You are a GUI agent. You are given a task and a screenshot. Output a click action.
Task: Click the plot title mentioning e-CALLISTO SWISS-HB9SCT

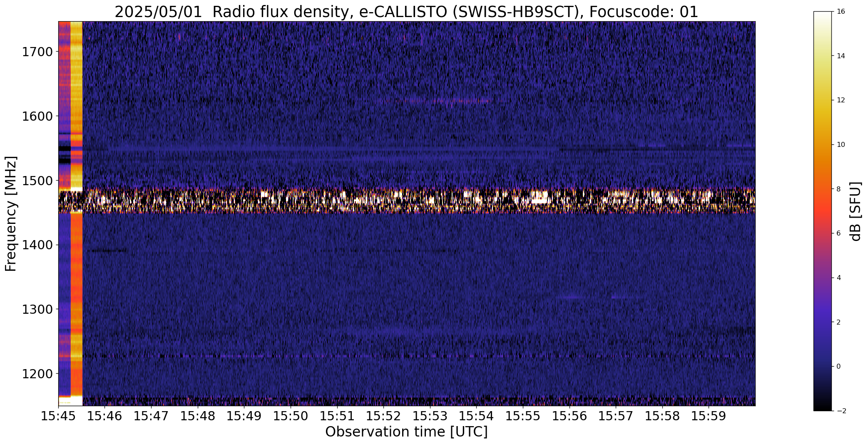coord(406,12)
